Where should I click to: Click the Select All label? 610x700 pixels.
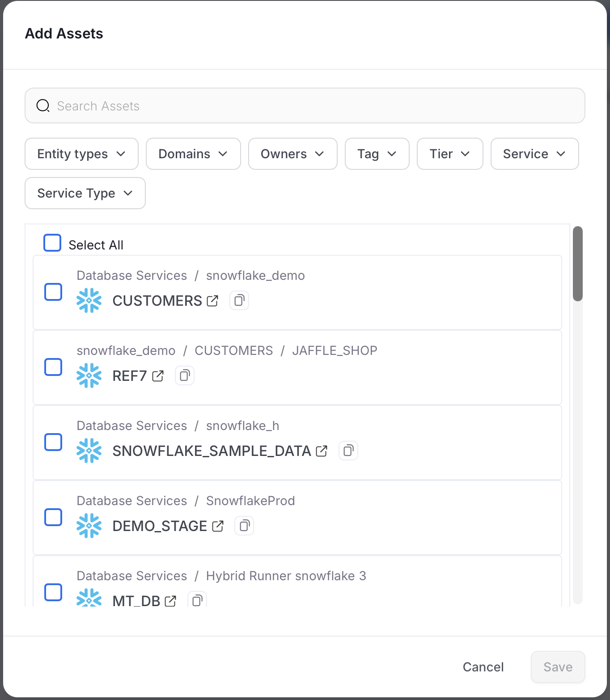point(96,245)
